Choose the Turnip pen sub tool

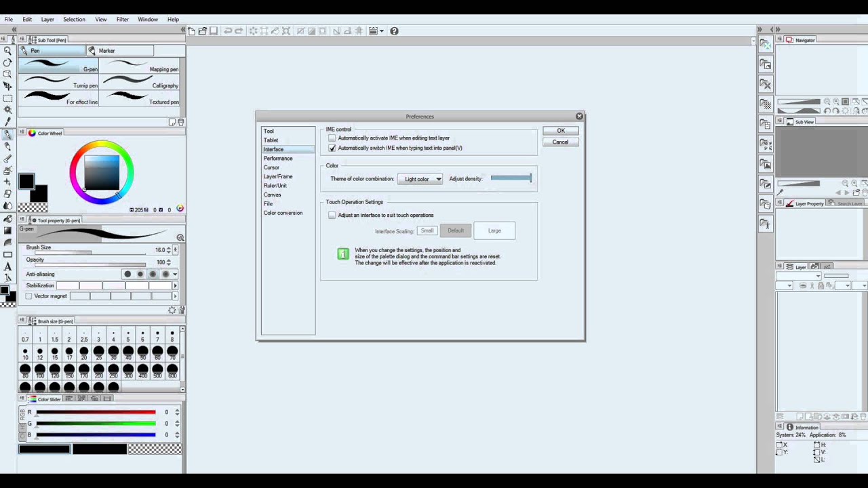pos(59,83)
